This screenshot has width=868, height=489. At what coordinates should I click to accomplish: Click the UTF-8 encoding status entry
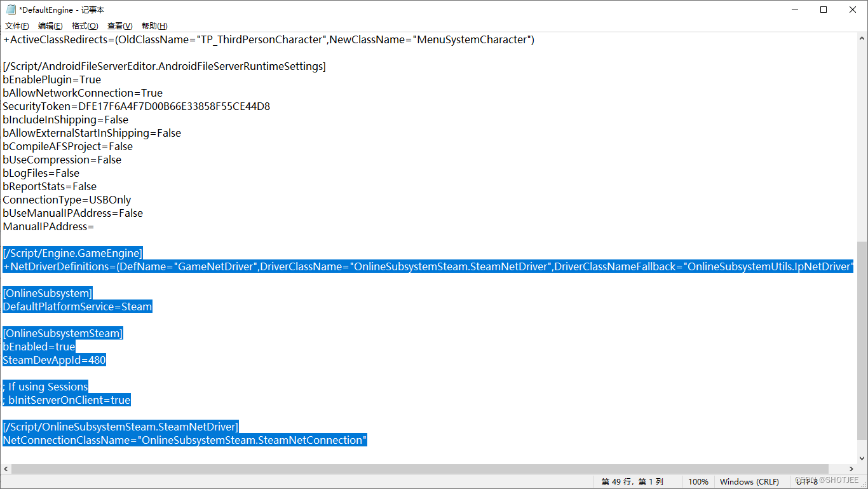(807, 482)
